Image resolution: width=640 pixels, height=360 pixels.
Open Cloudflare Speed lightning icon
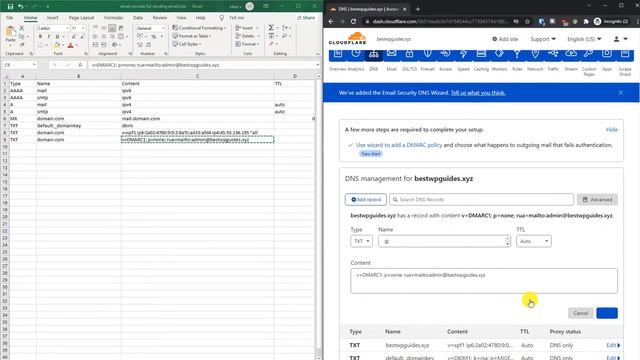(x=463, y=54)
